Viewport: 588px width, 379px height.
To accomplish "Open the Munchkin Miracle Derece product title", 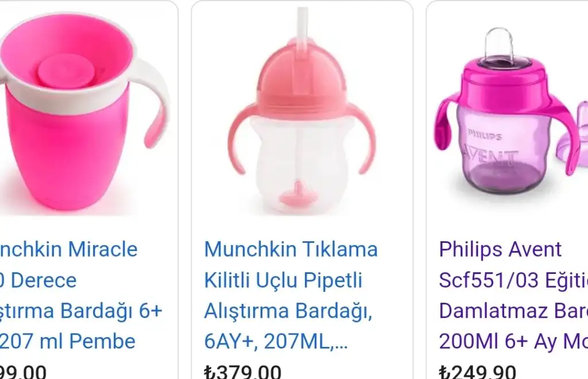I will (x=80, y=295).
